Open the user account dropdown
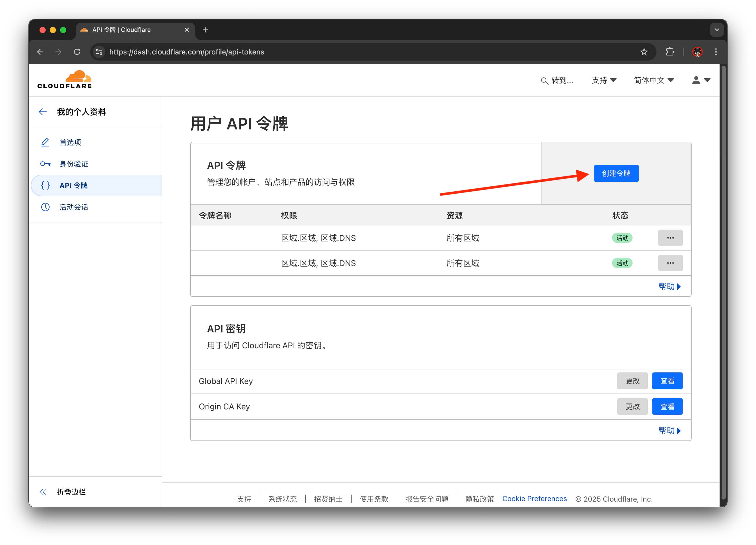The width and height of the screenshot is (756, 545). click(x=701, y=80)
